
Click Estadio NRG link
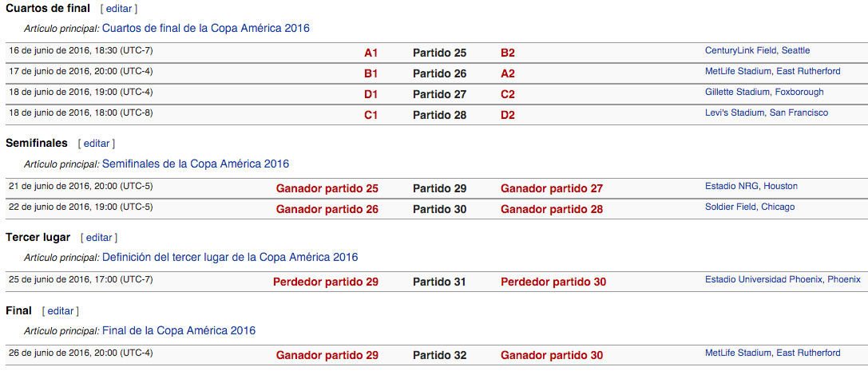[731, 187]
